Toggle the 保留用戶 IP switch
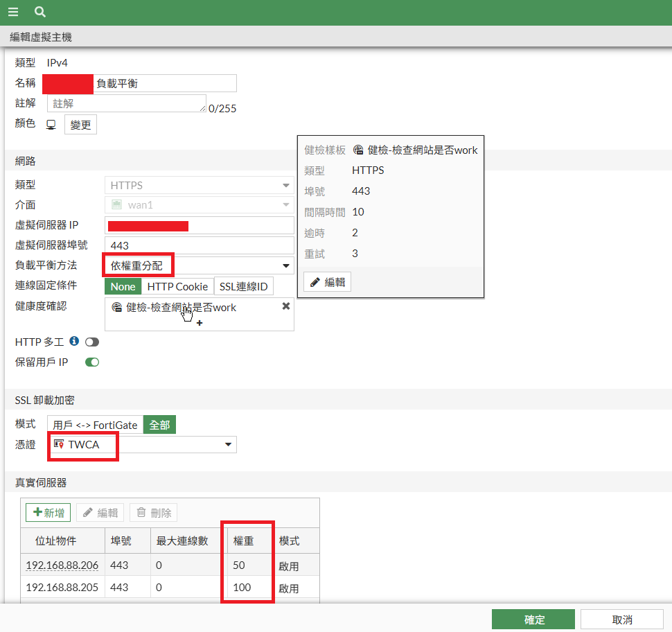The width and height of the screenshot is (672, 632). click(x=92, y=362)
